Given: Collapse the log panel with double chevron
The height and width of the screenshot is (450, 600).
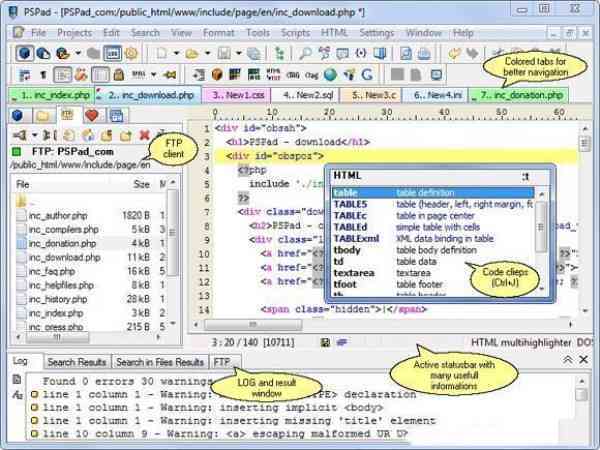Looking at the screenshot, I should click(568, 360).
